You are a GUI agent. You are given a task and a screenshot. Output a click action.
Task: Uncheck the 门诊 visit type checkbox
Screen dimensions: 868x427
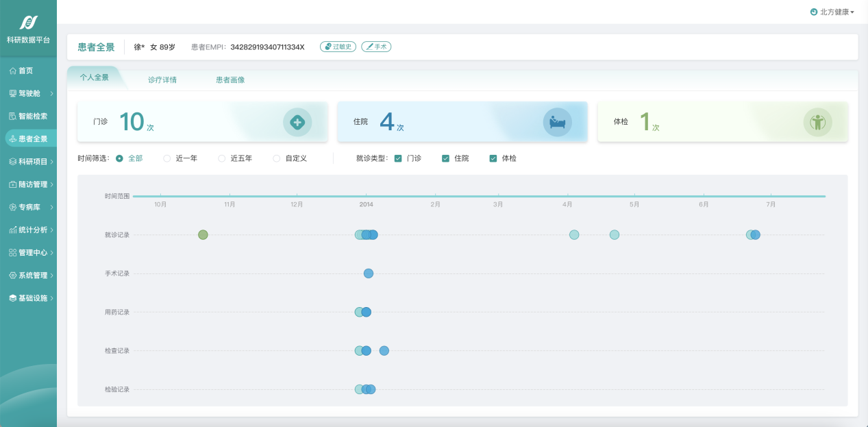[x=398, y=158]
